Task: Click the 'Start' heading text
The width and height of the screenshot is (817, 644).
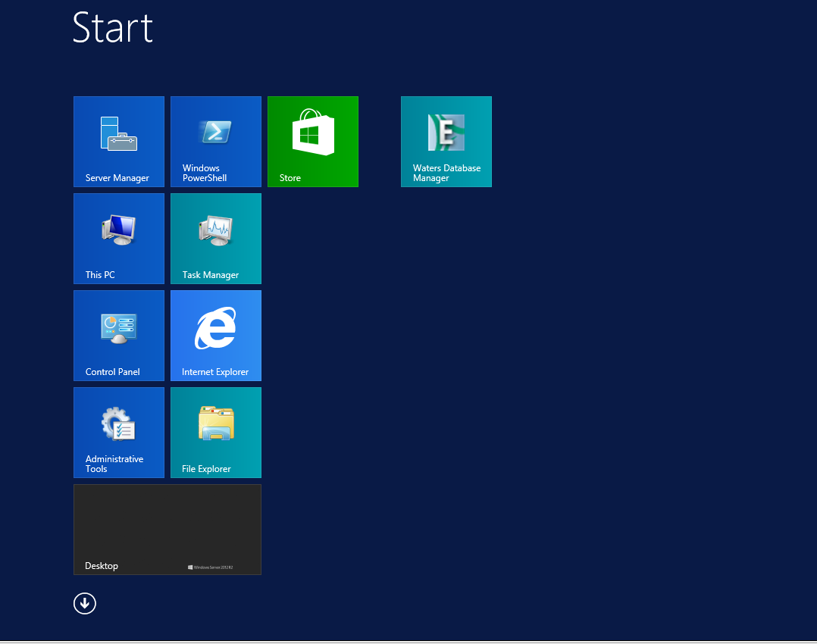Action: pyautogui.click(x=113, y=27)
